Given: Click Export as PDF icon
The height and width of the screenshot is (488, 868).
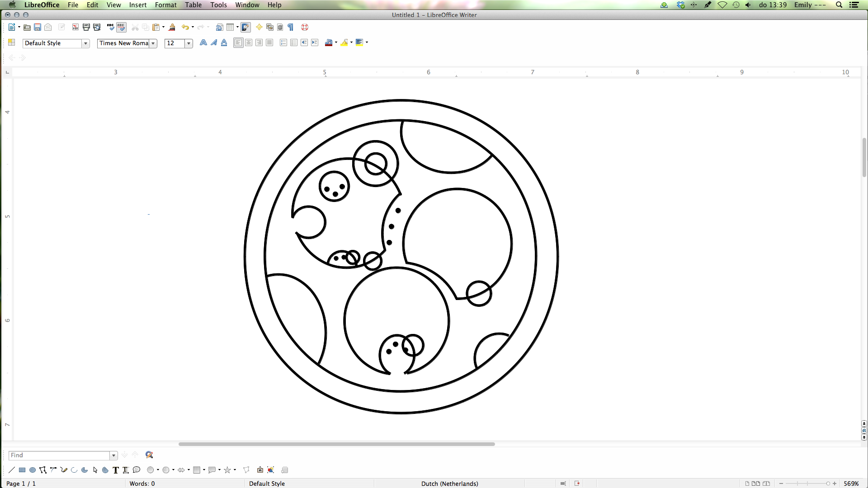Looking at the screenshot, I should pos(75,28).
